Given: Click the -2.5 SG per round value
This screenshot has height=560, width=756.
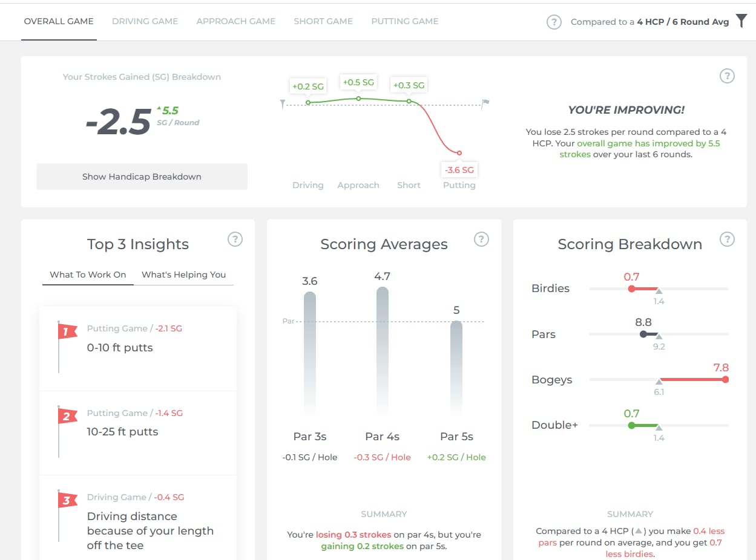Looking at the screenshot, I should [118, 122].
